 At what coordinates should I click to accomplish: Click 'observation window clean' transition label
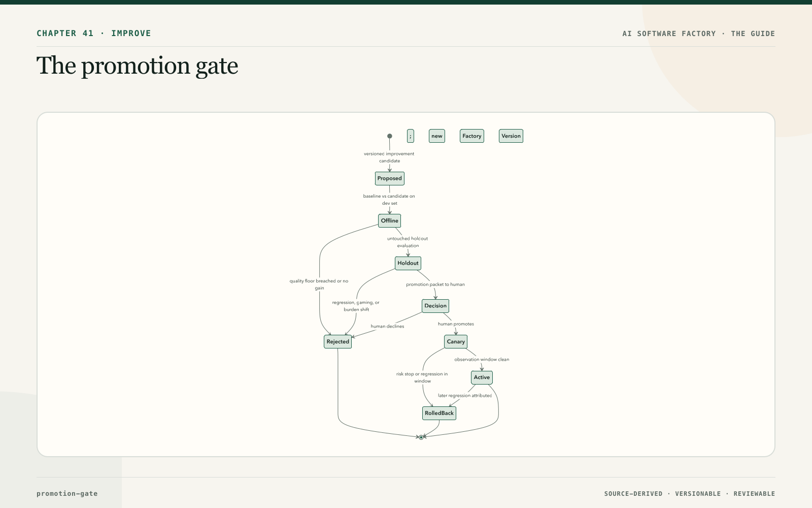coord(482,359)
